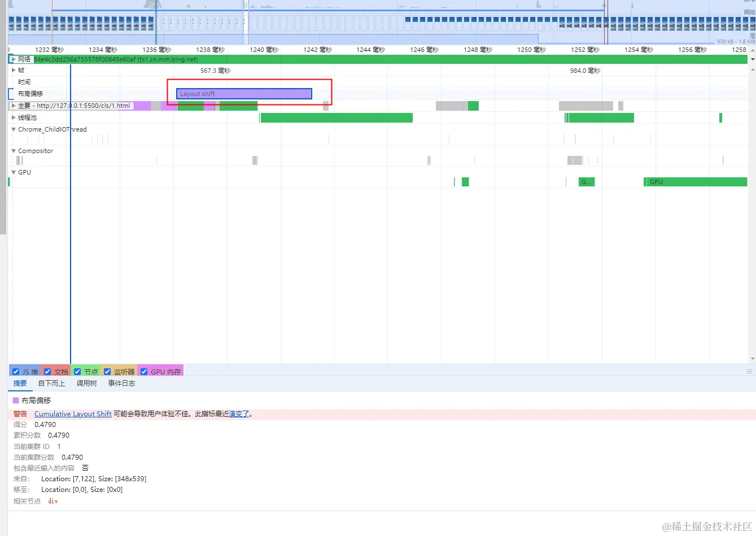Switch to the 事件日志 tab
This screenshot has width=756, height=536.
pos(122,384)
